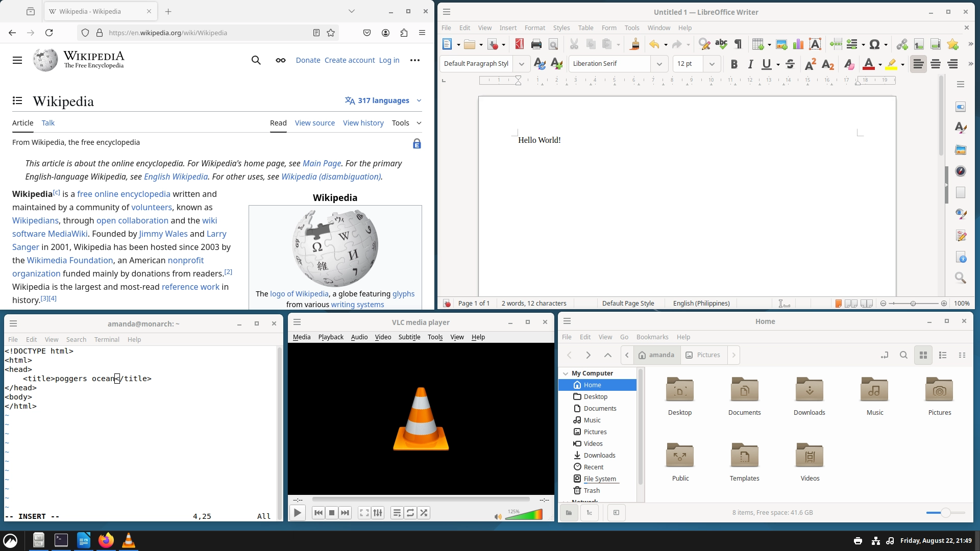Click the View history link

click(363, 123)
